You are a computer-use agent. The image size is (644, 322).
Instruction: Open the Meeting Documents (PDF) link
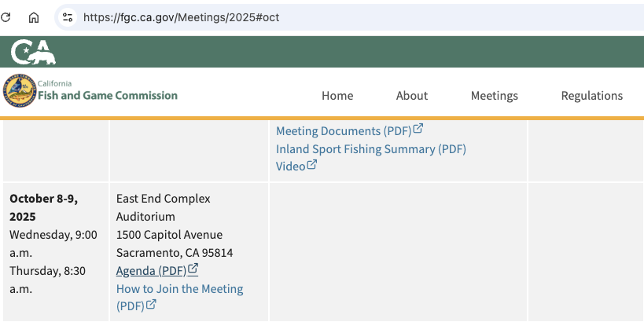344,131
